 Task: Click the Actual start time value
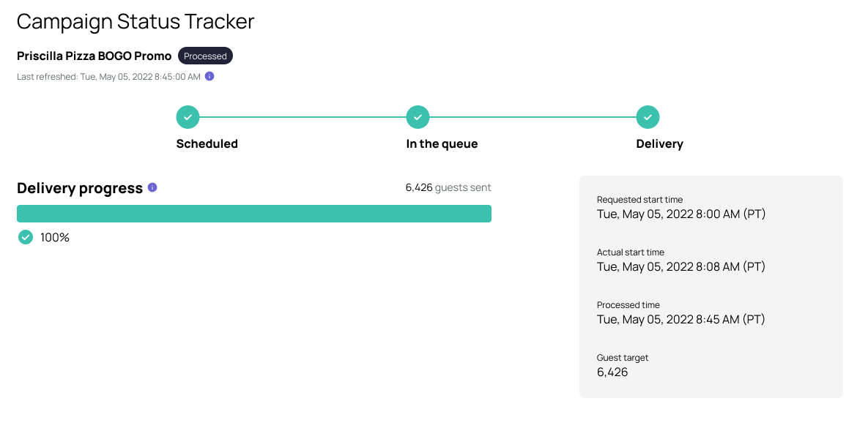[x=681, y=266]
